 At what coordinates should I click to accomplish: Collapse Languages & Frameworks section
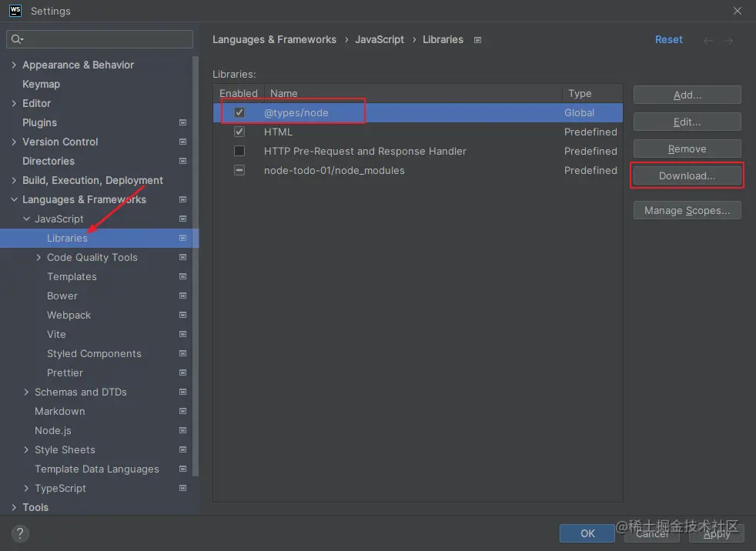point(14,199)
